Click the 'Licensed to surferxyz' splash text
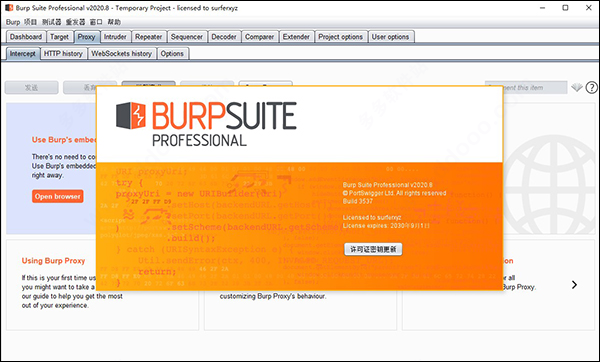 [x=372, y=217]
